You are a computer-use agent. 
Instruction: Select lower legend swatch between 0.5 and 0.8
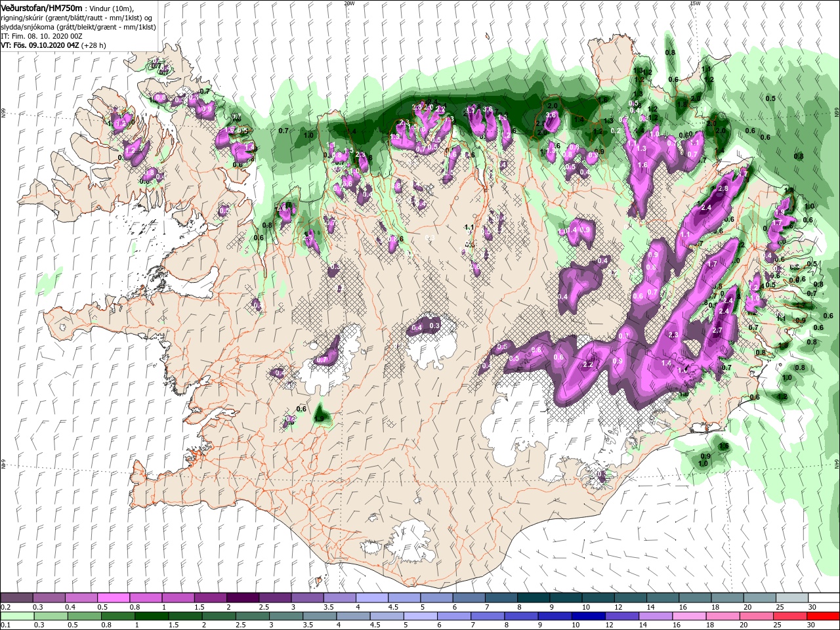84,616
